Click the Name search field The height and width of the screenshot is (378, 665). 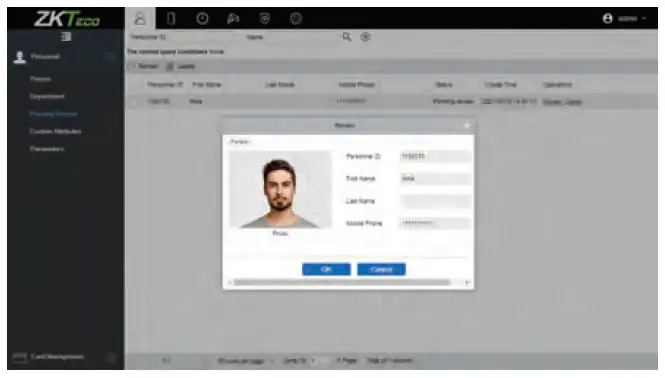click(301, 37)
